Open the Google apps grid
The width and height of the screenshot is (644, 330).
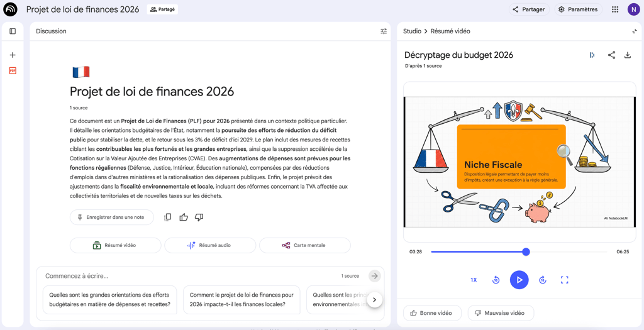(x=615, y=9)
